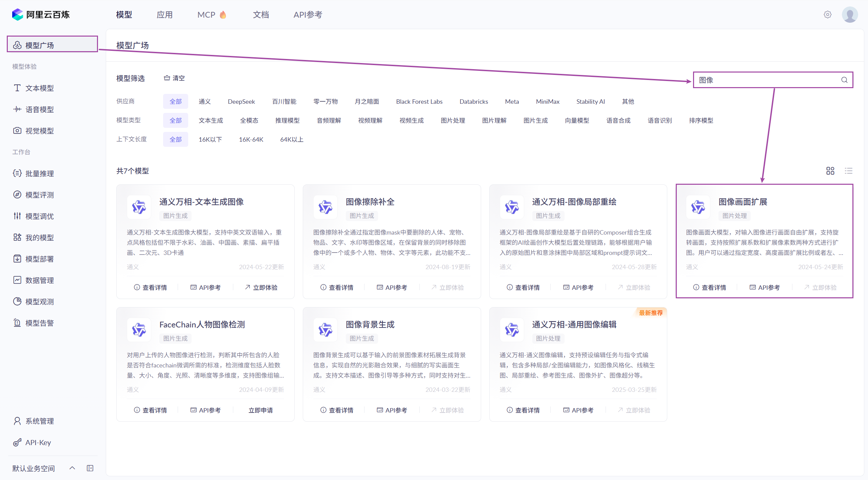Switch to grid view layout
The image size is (868, 480).
pyautogui.click(x=830, y=171)
